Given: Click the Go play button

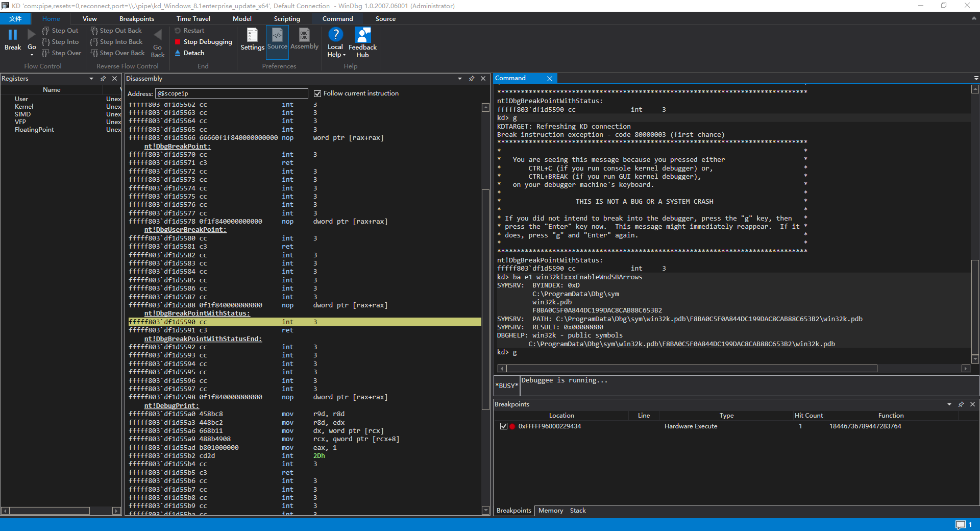Looking at the screenshot, I should [32, 35].
